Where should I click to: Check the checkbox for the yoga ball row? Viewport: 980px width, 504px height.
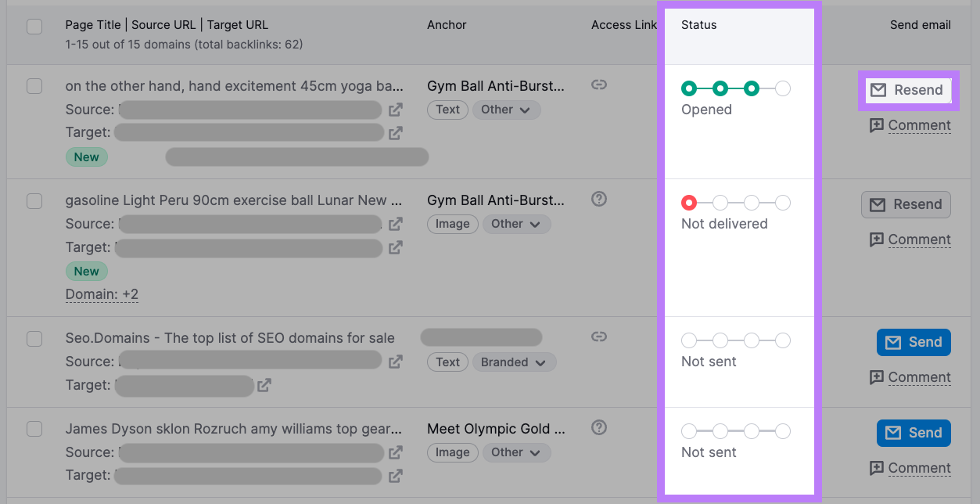pos(34,86)
